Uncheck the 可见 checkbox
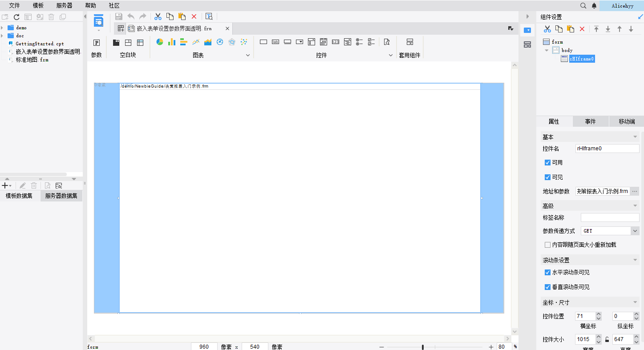 click(548, 177)
